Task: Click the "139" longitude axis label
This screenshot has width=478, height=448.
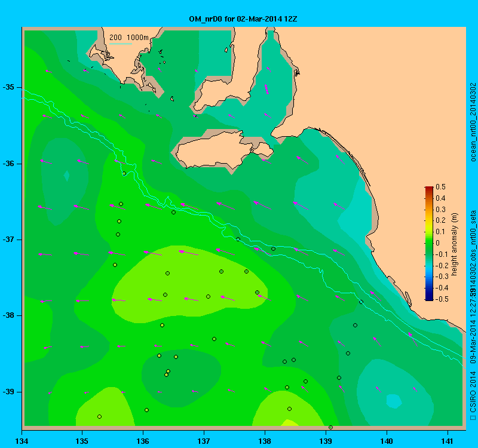Action: (326, 441)
